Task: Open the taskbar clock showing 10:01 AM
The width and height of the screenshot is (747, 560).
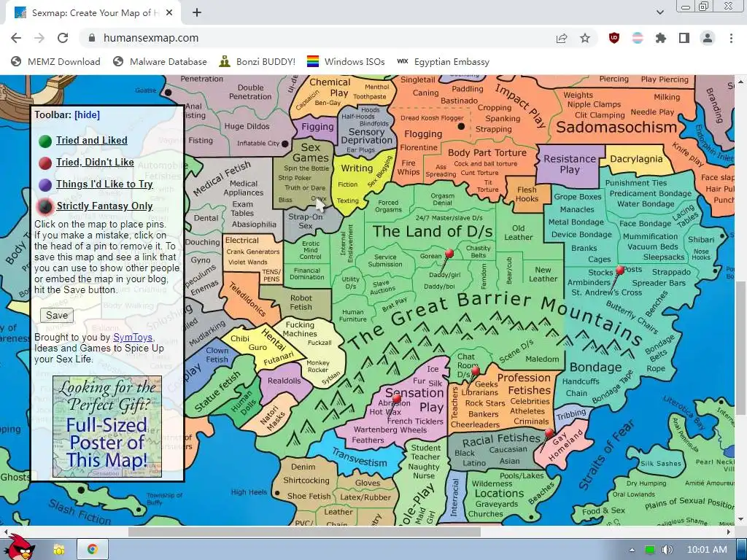Action: [706, 550]
